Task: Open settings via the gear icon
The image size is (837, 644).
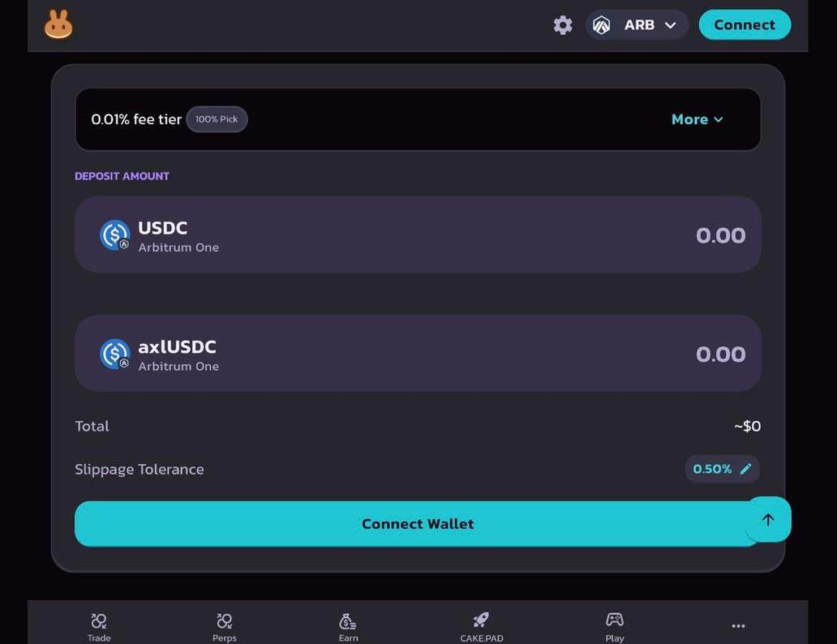Action: [563, 25]
